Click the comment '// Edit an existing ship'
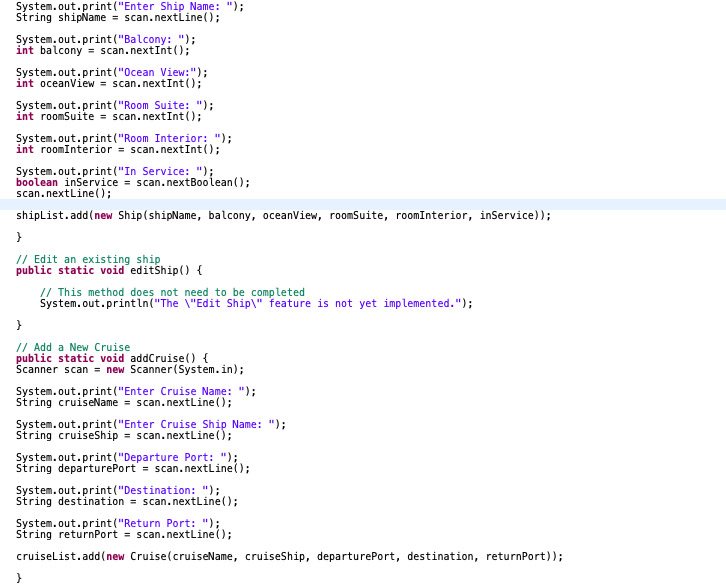This screenshot has width=726, height=587. pos(88,260)
